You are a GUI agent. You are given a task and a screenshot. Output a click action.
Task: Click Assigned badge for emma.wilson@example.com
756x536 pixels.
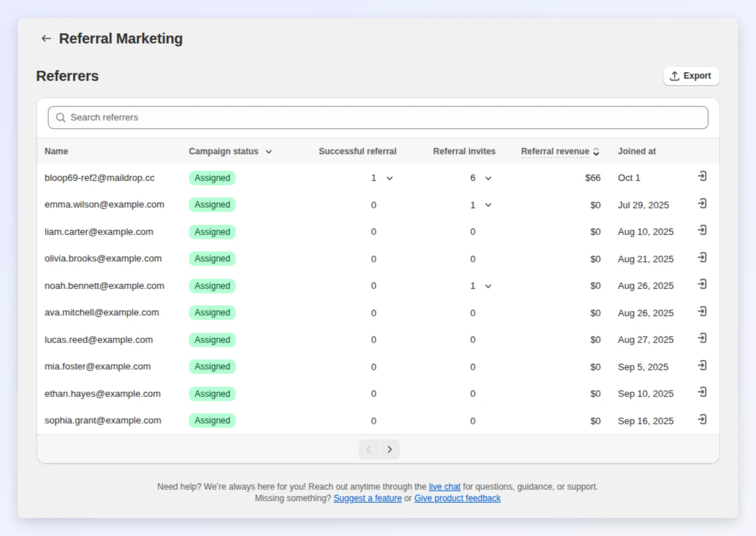(x=212, y=205)
